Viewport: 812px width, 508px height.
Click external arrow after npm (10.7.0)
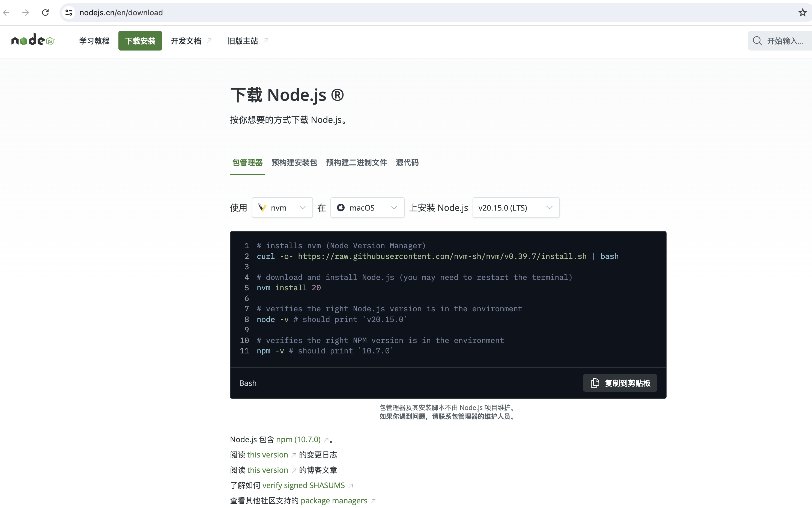point(326,440)
